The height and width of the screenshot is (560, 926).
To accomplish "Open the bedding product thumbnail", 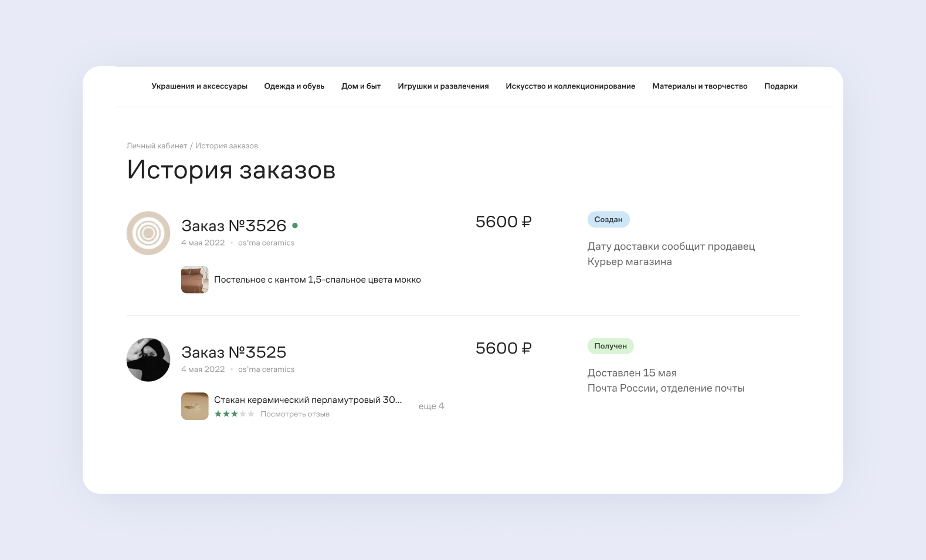I will click(x=195, y=280).
